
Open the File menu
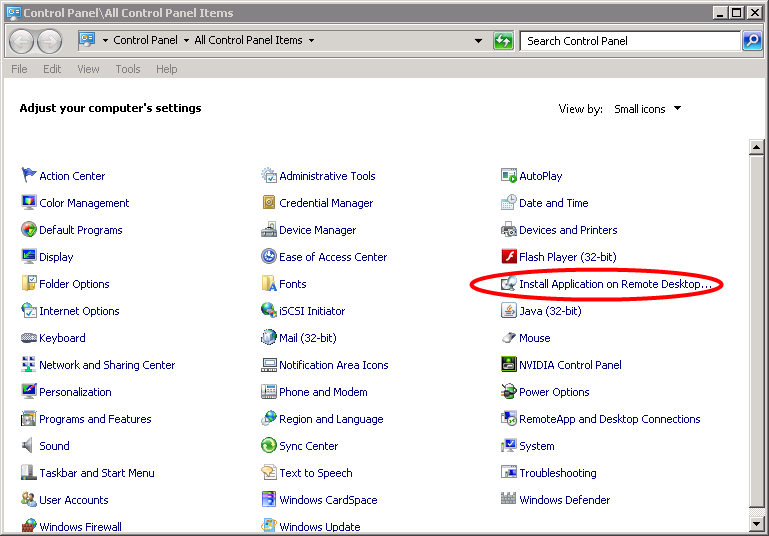[19, 69]
